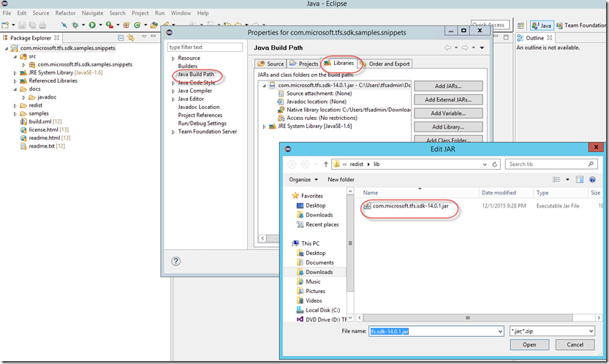Open the Organize dropdown menu
Viewport: 609px width, 364px height.
point(303,180)
